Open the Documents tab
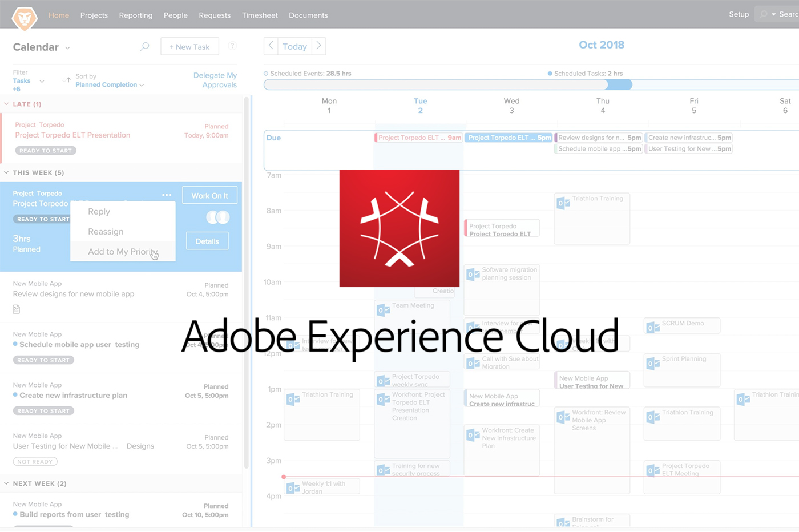This screenshot has width=799, height=532. (x=308, y=15)
